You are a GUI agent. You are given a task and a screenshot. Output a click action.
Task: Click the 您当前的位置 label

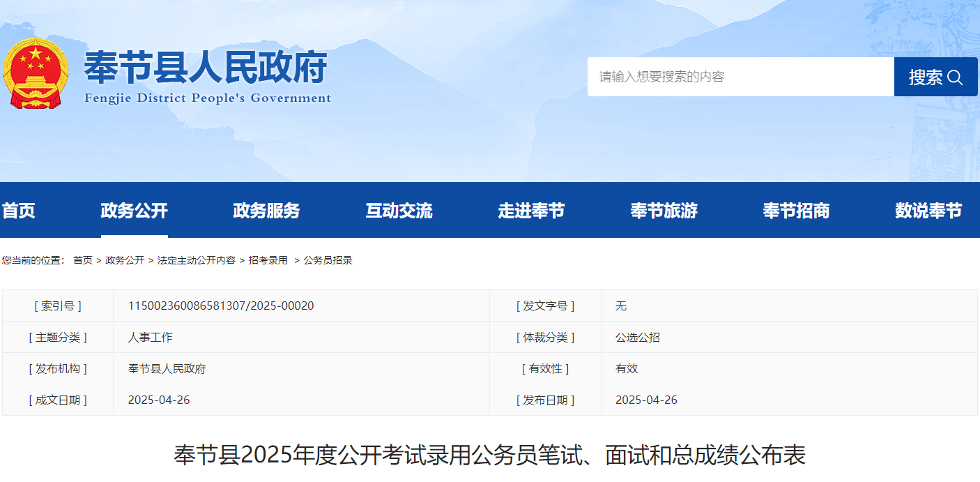click(33, 260)
